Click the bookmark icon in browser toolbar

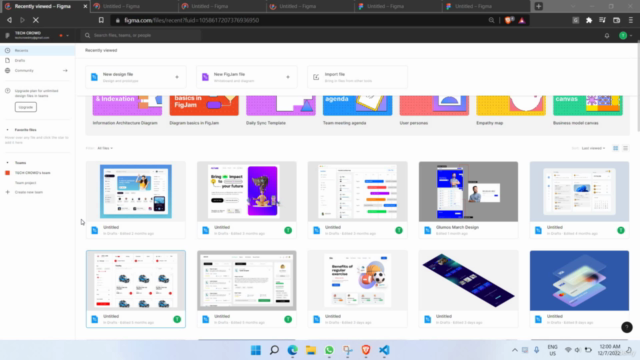[101, 20]
